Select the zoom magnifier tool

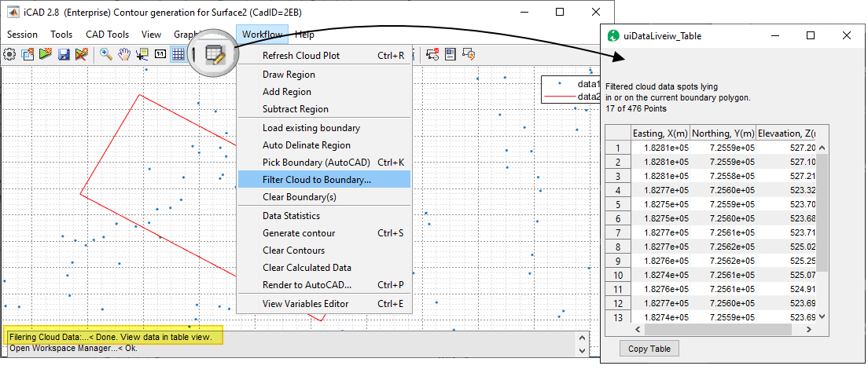click(106, 54)
